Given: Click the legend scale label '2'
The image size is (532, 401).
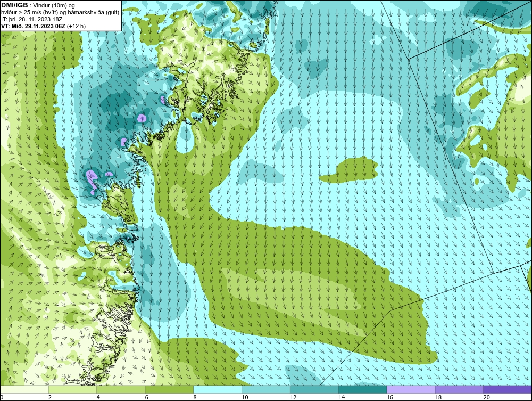Looking at the screenshot, I should pyautogui.click(x=50, y=397).
